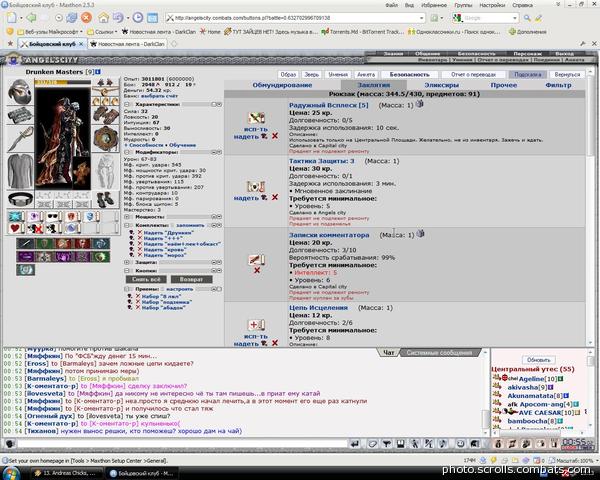Open the smiley icon in chat toolbar
Viewport: 600px width, 480px height.
pos(460,444)
